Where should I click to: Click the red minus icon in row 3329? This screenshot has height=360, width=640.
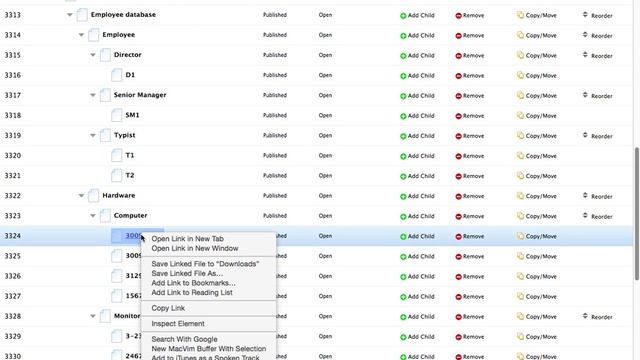tap(458, 337)
